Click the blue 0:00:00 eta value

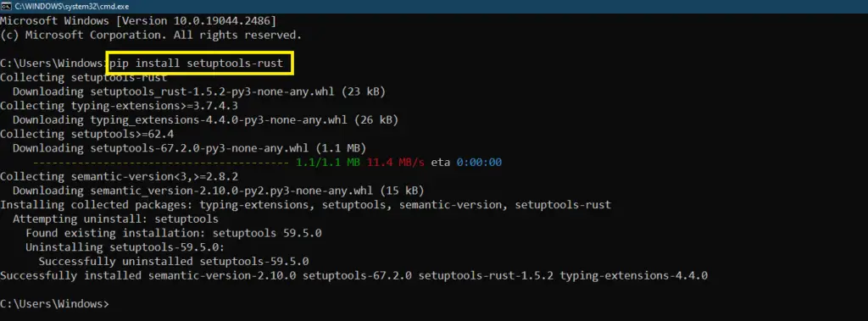click(x=479, y=163)
